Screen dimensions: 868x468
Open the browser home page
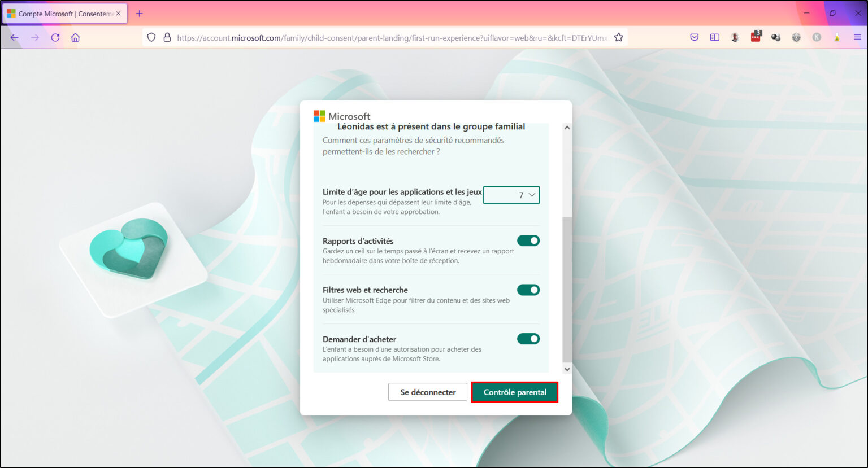[75, 37]
